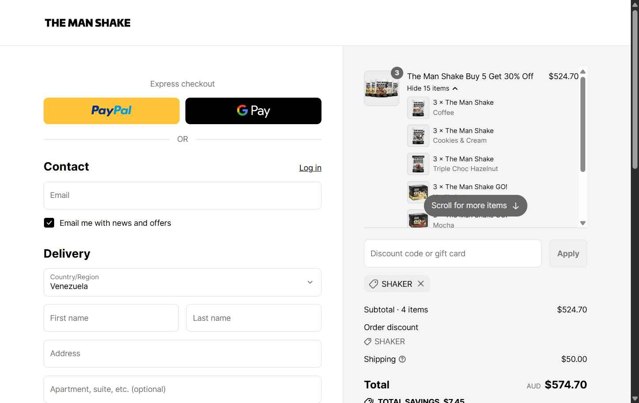Click the Express checkout label

pyautogui.click(x=182, y=84)
